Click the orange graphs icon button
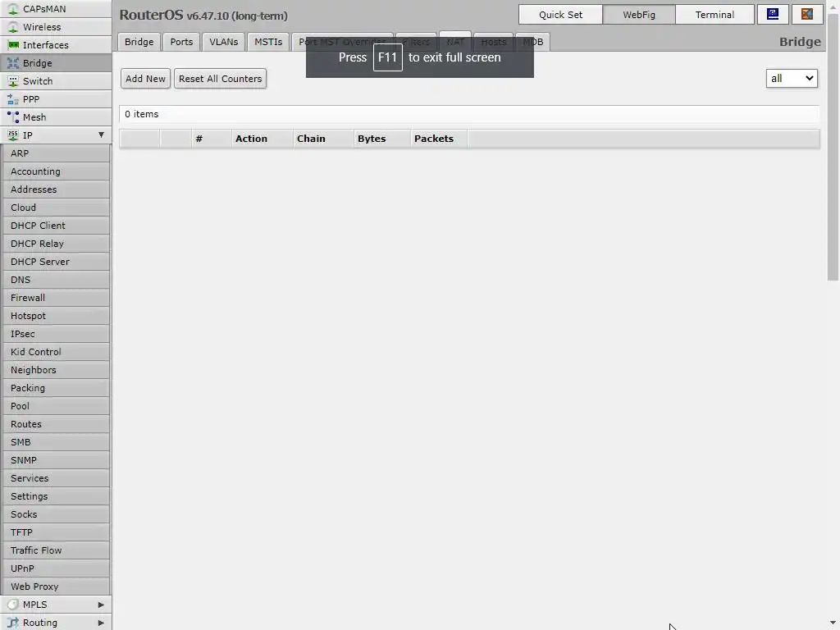This screenshot has height=630, width=840. click(807, 15)
